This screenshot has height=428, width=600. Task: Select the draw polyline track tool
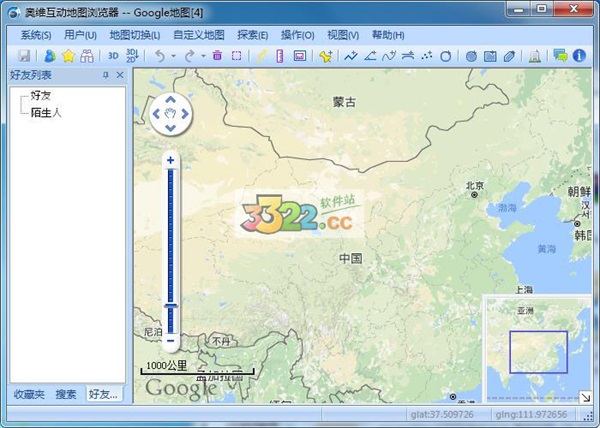tap(351, 56)
